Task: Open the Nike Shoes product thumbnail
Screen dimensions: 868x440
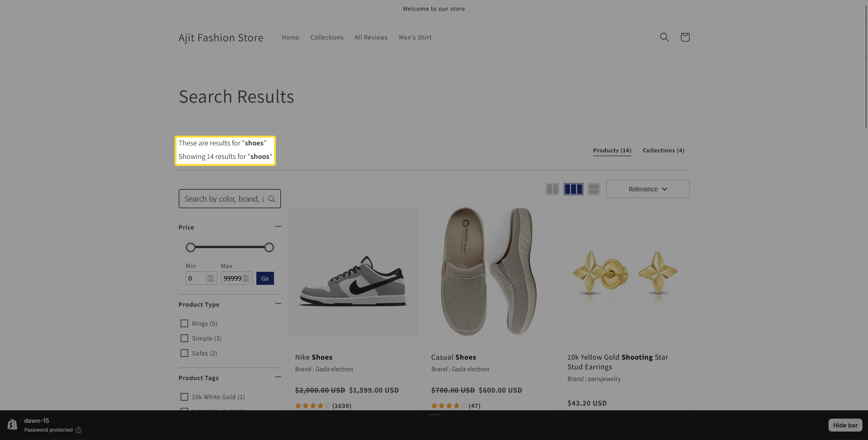Action: pos(352,272)
